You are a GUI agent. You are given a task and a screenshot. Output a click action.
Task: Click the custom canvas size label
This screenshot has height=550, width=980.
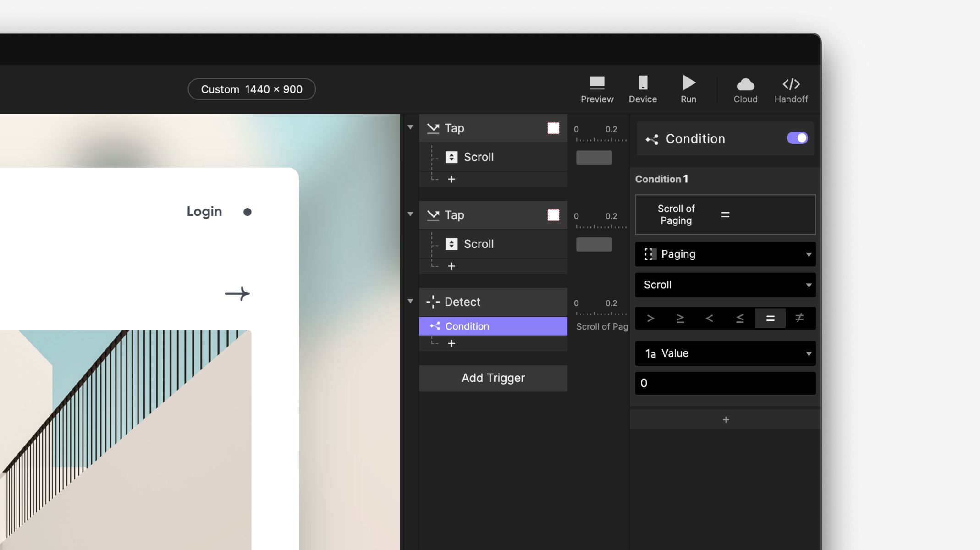[252, 88]
